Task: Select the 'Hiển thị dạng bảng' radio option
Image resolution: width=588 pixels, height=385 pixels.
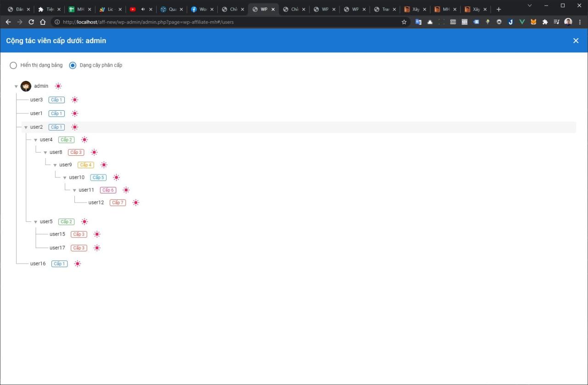Action: click(x=13, y=65)
